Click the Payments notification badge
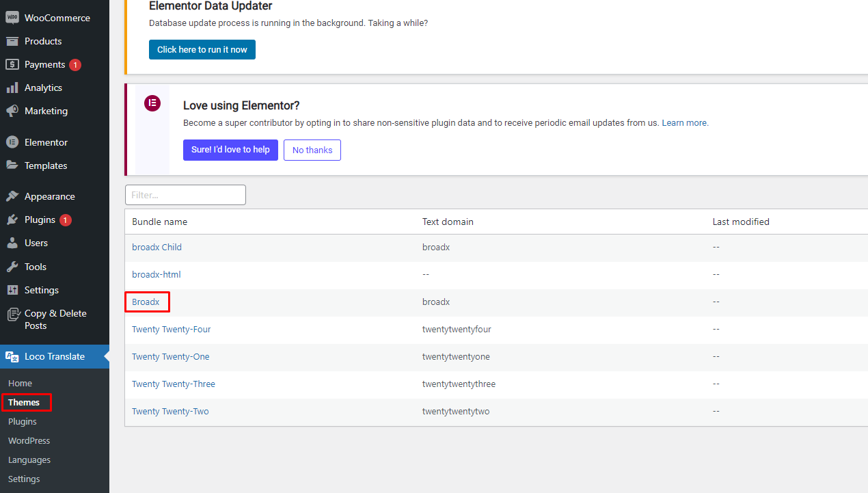Viewport: 868px width, 493px height. click(x=75, y=65)
